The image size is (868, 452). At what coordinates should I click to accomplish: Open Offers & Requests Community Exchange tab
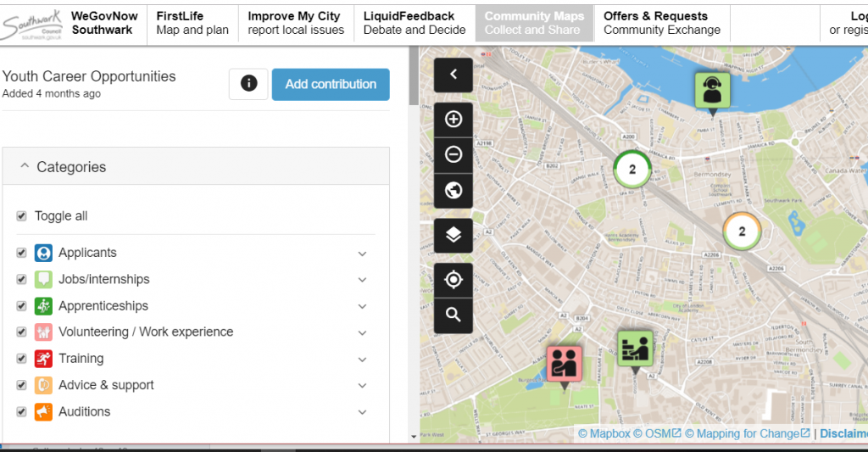tap(662, 23)
